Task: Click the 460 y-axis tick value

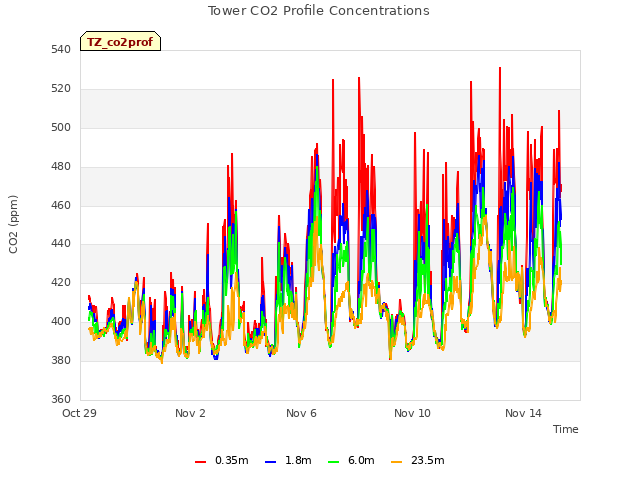Action: (61, 205)
